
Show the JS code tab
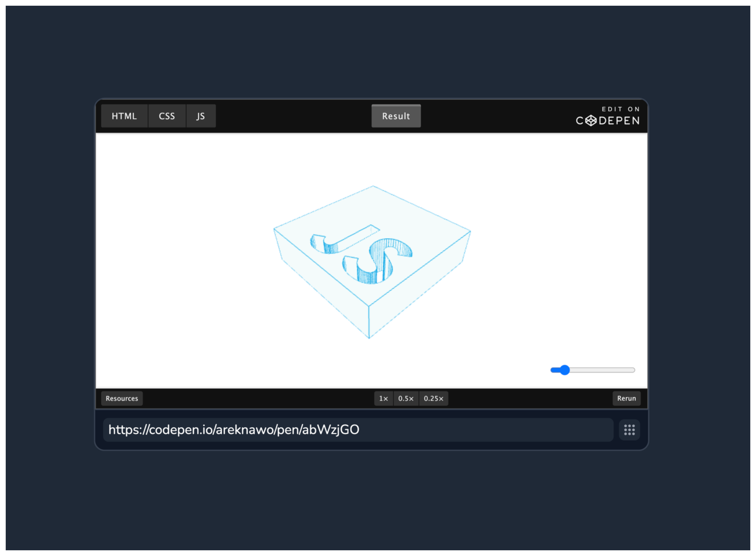201,116
